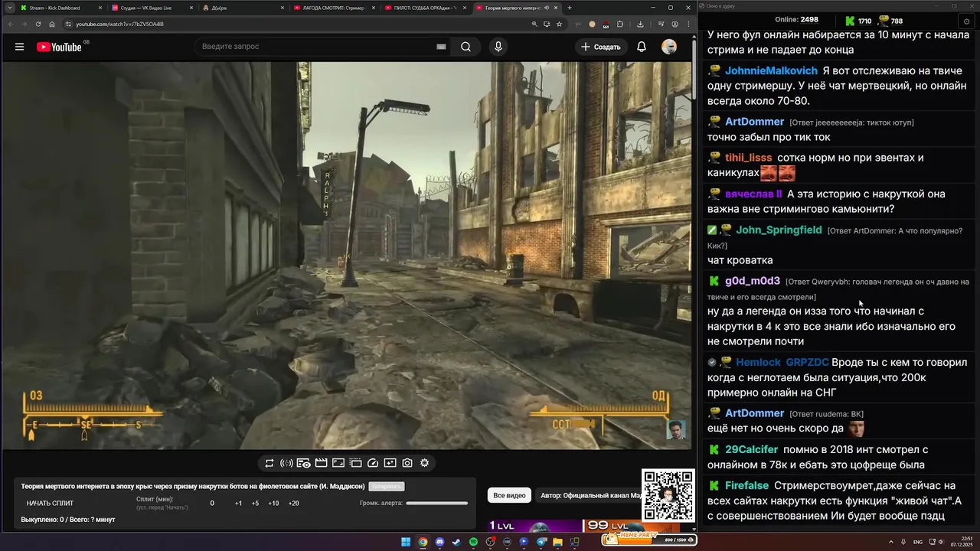
Task: Bookmark this page with star icon
Action: point(560,24)
